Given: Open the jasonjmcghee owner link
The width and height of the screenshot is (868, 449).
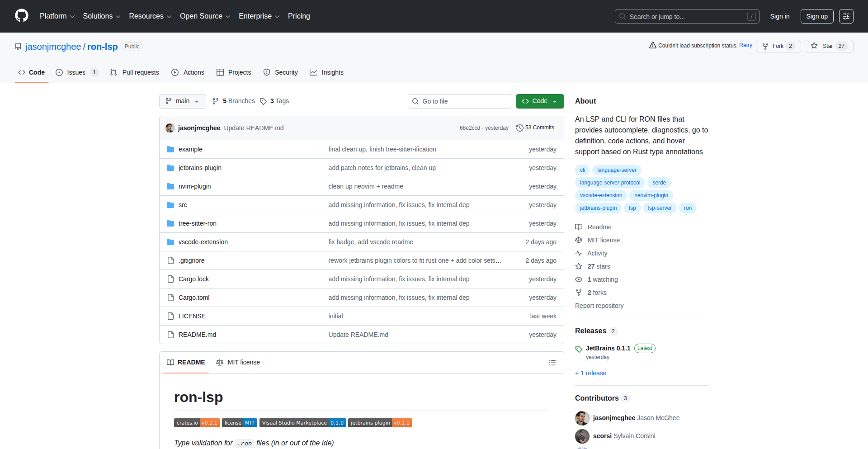Looking at the screenshot, I should pyautogui.click(x=53, y=47).
